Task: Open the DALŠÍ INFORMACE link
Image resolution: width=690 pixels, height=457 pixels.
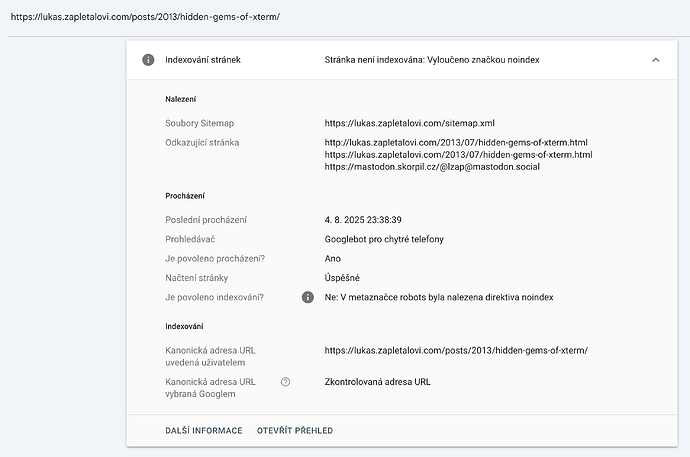Action: click(204, 431)
